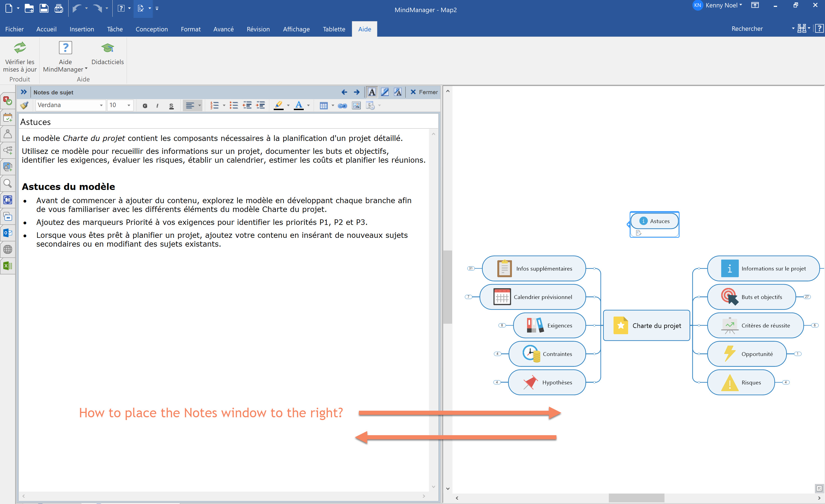Expand the Aide MindManager dropdown
825x504 pixels.
pyautogui.click(x=86, y=69)
